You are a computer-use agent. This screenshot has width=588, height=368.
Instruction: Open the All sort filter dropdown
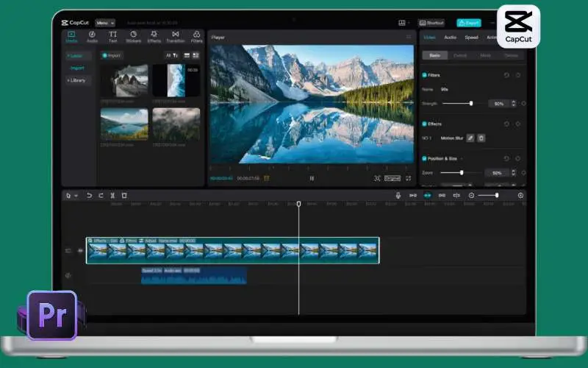[172, 56]
